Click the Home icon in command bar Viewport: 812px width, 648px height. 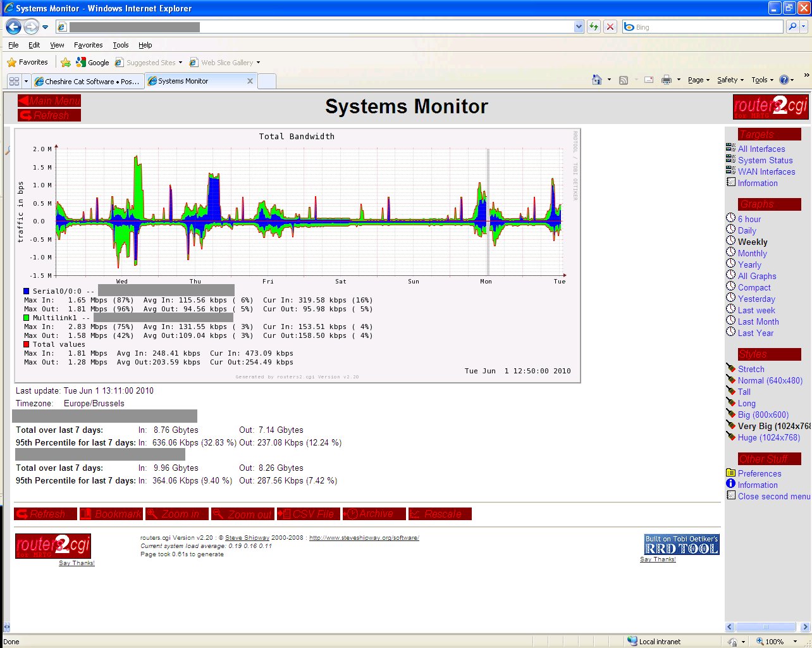596,80
